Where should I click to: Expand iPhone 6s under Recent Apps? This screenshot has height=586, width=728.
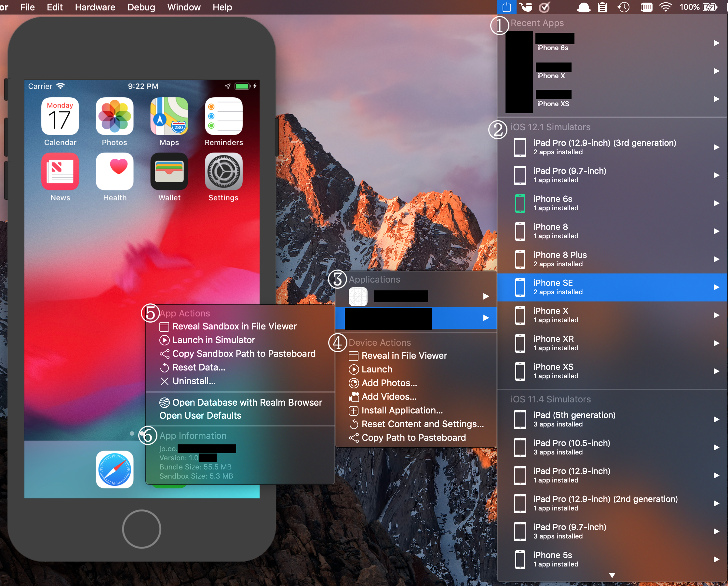(612, 43)
